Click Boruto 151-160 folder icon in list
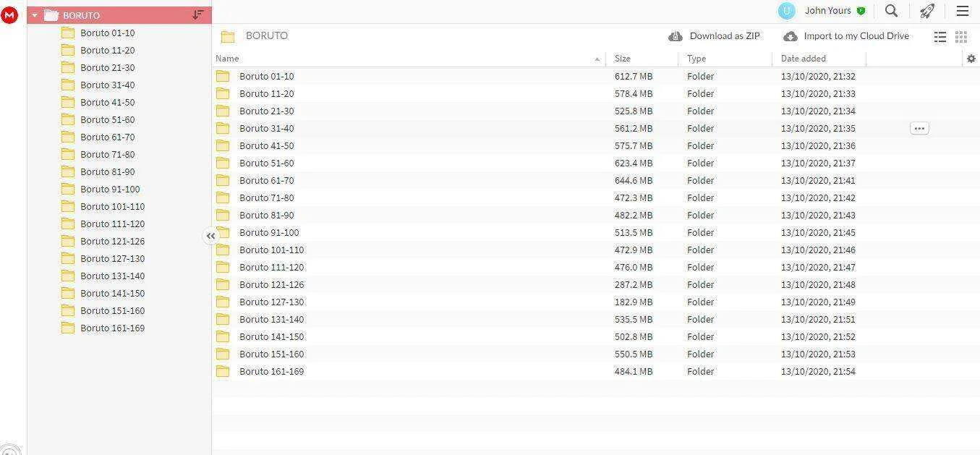980x455 pixels. 223,354
